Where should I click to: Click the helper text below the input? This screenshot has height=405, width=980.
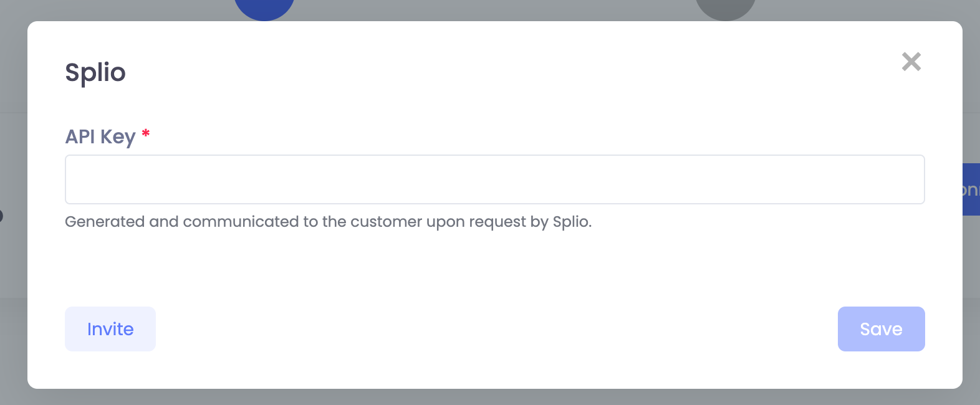coord(329,221)
